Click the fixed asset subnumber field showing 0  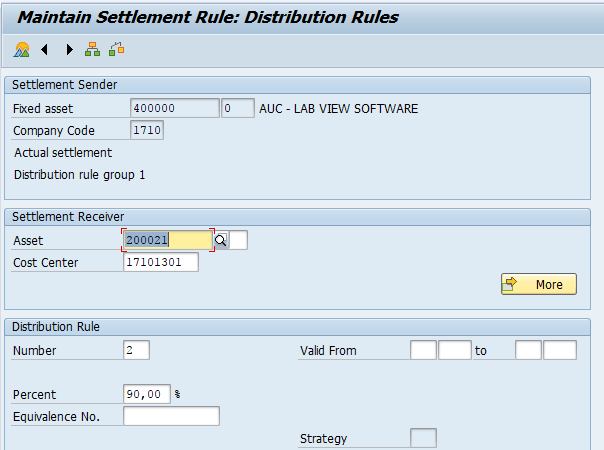[237, 108]
